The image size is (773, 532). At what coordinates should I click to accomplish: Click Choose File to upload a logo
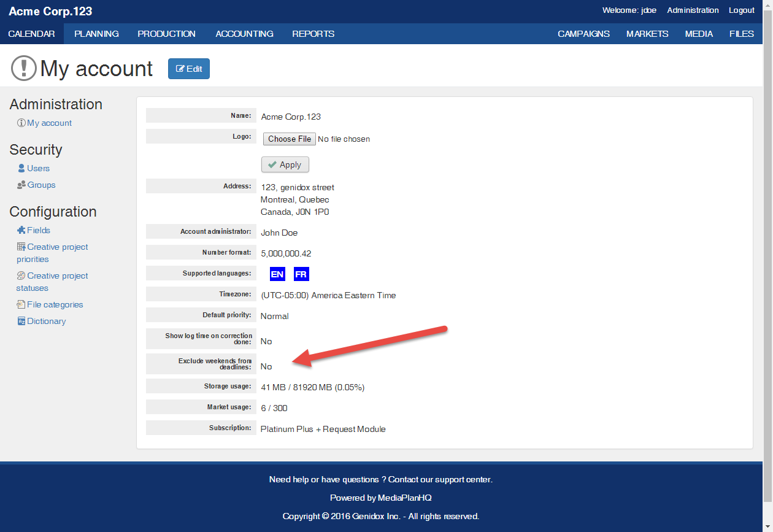tap(290, 139)
